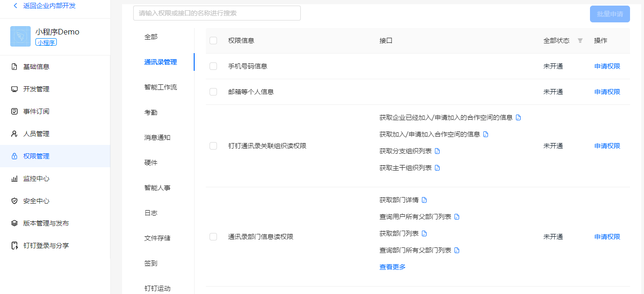
Task: Check the 钉钉通讯录关联组织读权限 row checkbox
Action: point(213,146)
